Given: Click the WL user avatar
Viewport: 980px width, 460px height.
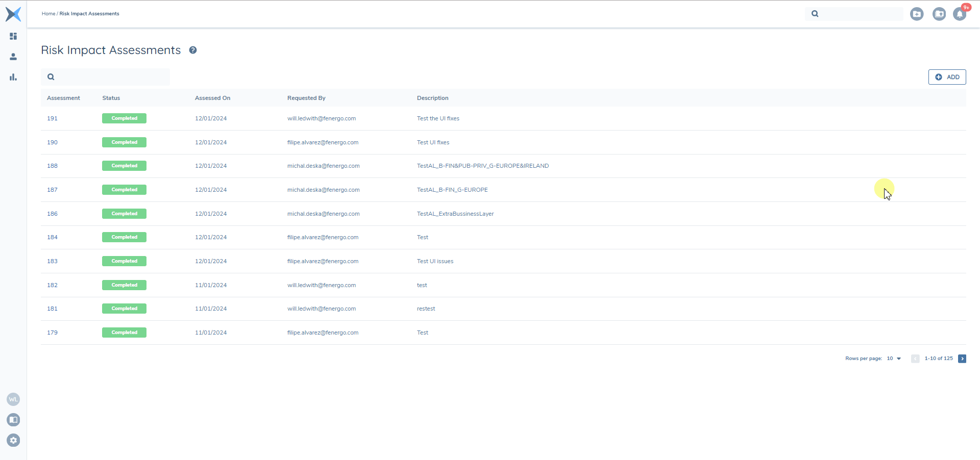Looking at the screenshot, I should pyautogui.click(x=13, y=399).
